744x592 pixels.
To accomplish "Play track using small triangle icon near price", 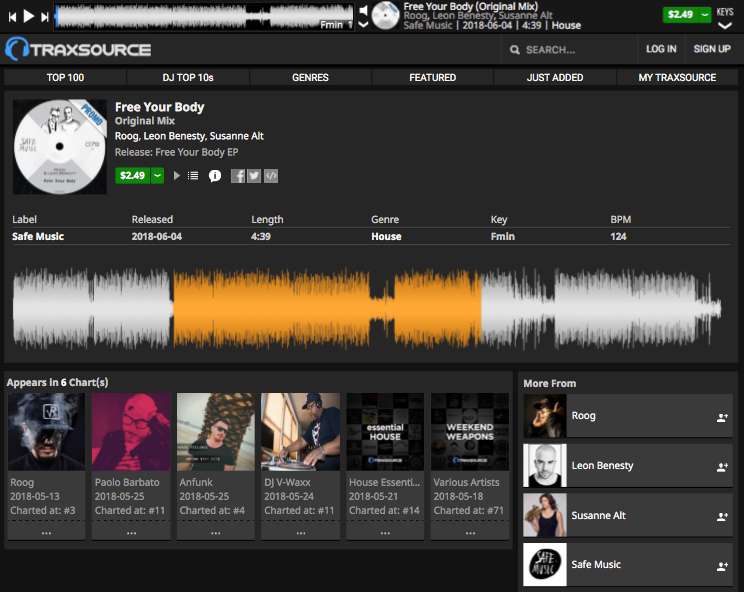I will 177,176.
